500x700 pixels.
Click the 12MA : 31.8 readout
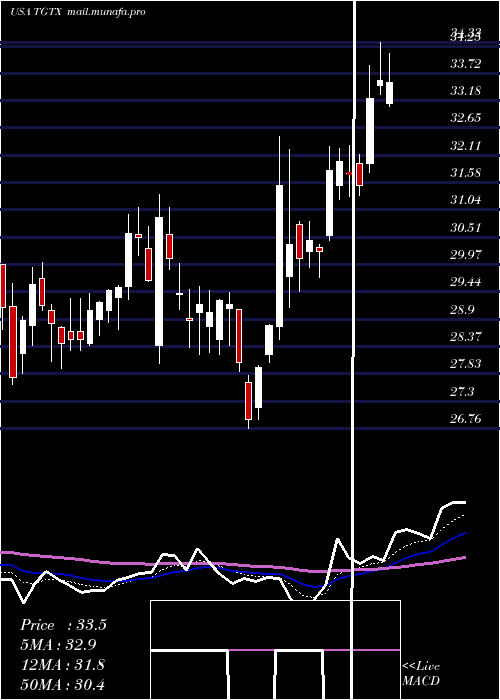point(63,664)
